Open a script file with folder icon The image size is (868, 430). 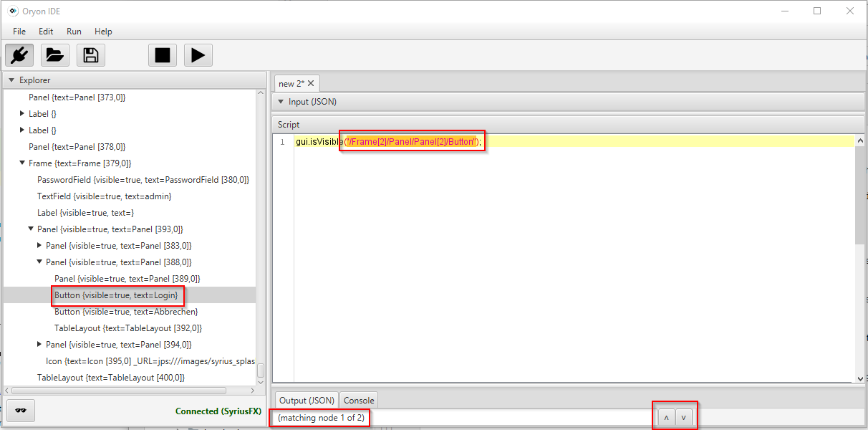tap(55, 55)
